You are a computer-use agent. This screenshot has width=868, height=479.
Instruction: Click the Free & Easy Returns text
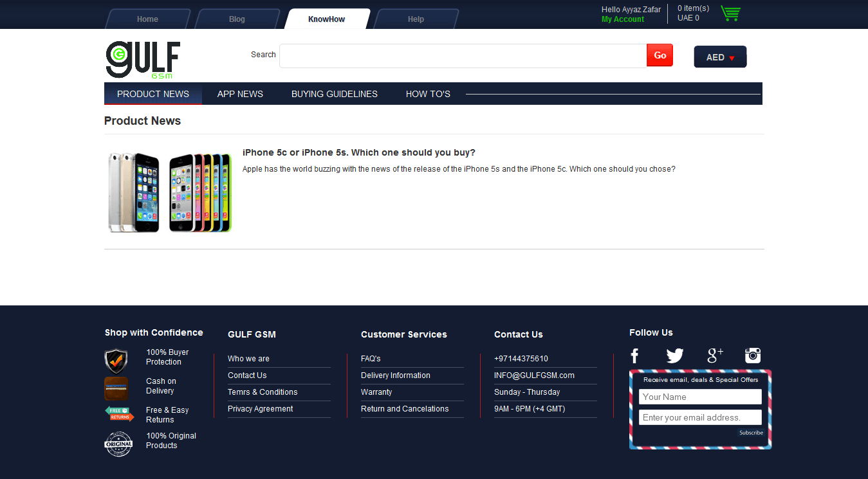click(167, 415)
